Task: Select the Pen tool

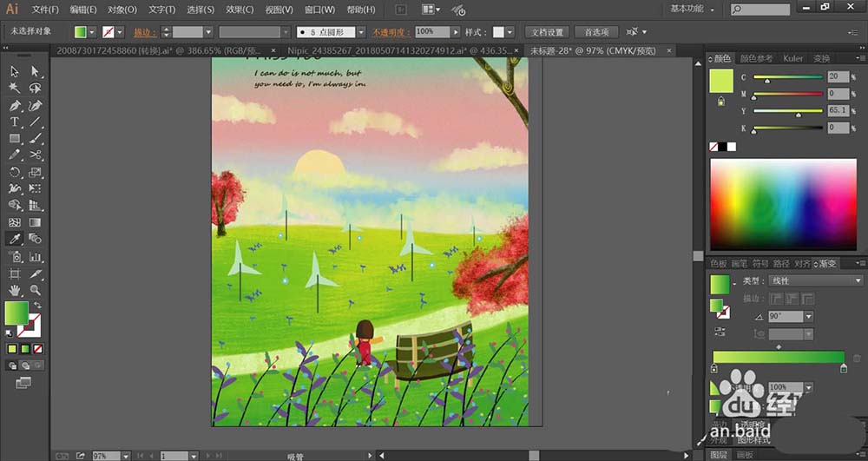Action: [15, 105]
